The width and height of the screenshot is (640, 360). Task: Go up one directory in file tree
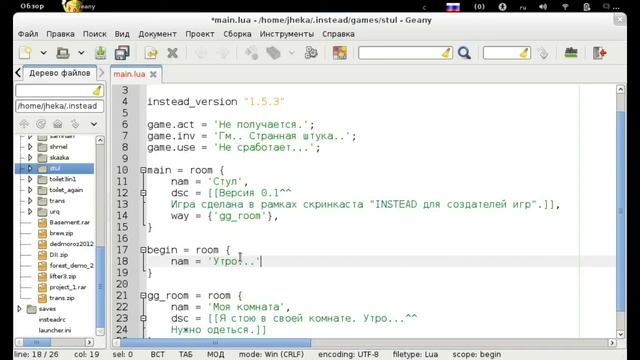[24, 124]
